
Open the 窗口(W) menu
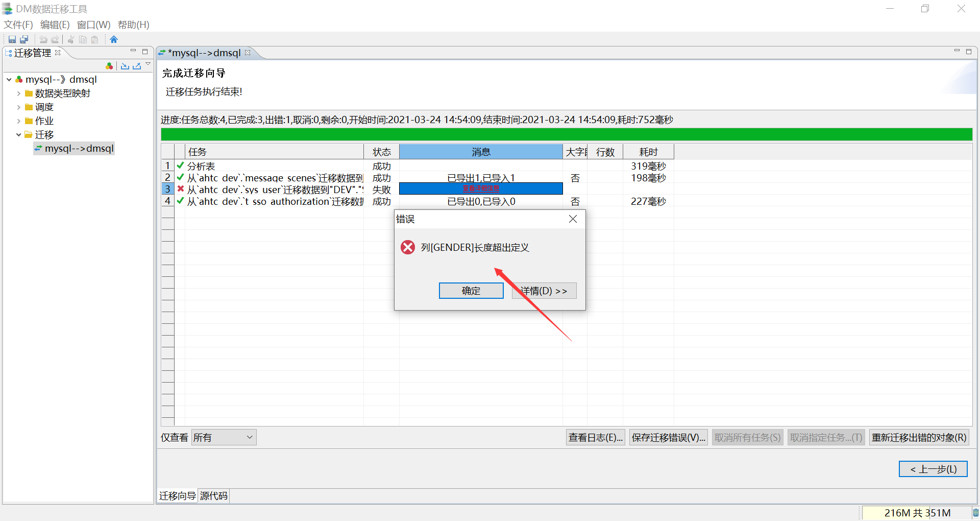click(x=93, y=25)
